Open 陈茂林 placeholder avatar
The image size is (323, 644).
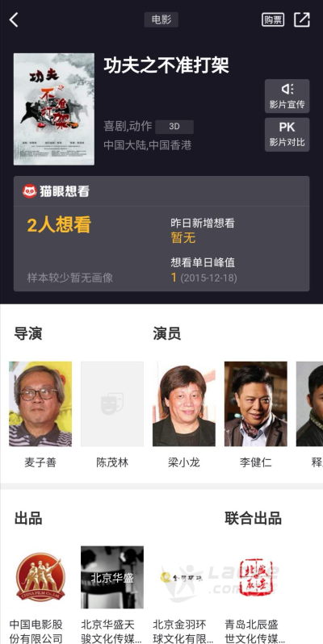click(112, 404)
